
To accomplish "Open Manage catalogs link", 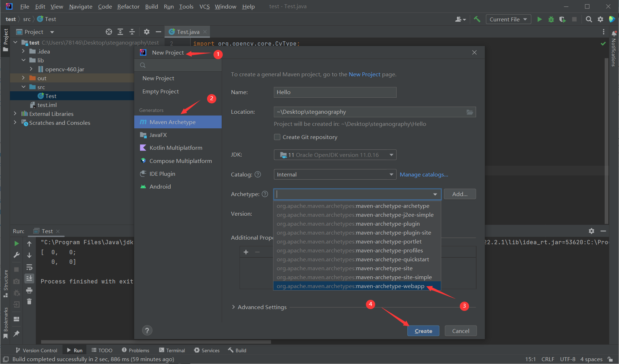I will tap(424, 174).
